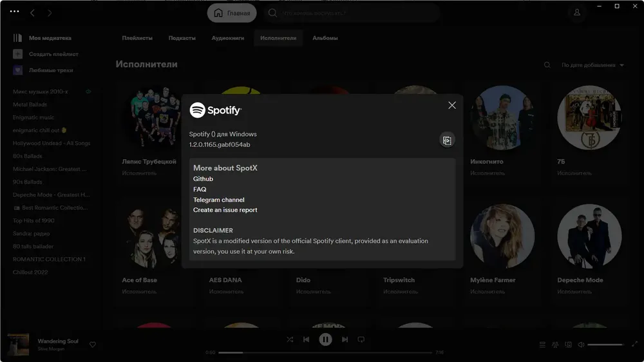Viewport: 644px width, 362px height.
Task: Click Create an issue report link
Action: pos(225,210)
